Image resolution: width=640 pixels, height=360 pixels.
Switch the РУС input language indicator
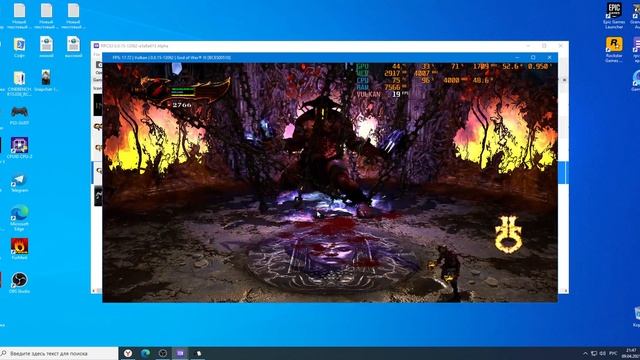click(613, 353)
